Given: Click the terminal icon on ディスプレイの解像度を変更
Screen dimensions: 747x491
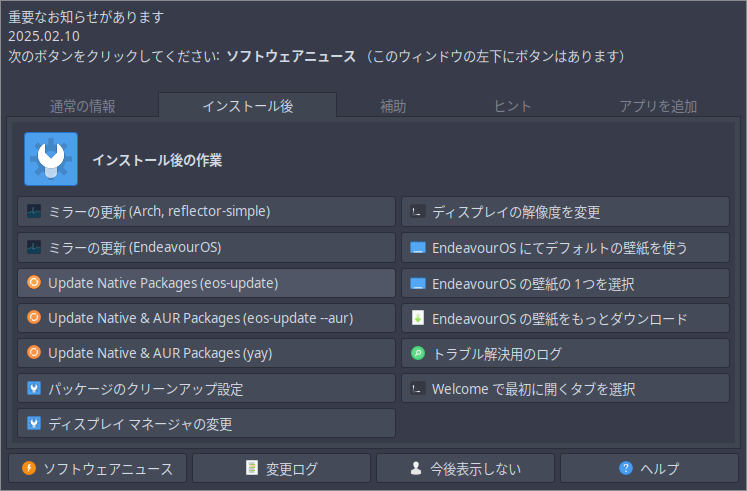Looking at the screenshot, I should (418, 211).
